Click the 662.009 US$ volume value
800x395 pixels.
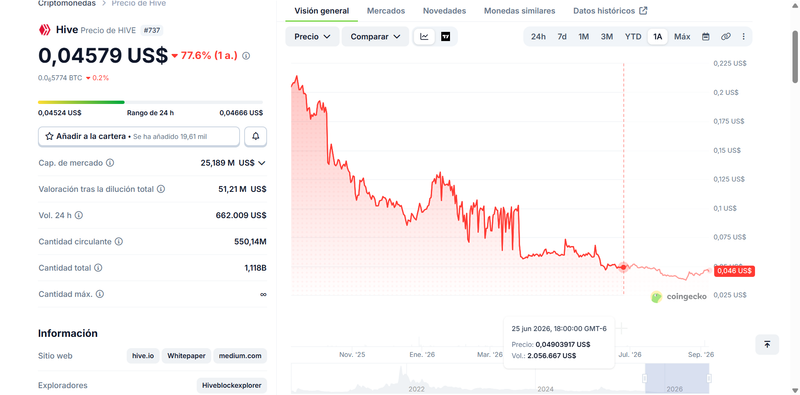point(241,215)
